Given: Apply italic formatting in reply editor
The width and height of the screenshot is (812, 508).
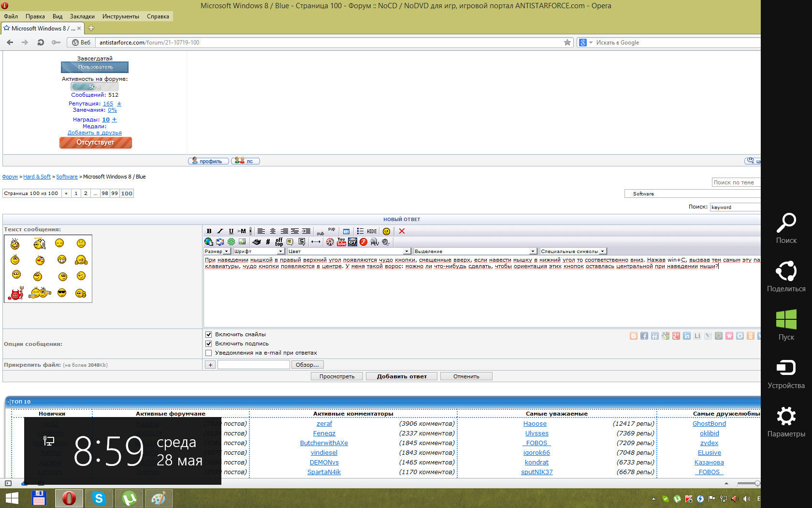Looking at the screenshot, I should pyautogui.click(x=220, y=231).
